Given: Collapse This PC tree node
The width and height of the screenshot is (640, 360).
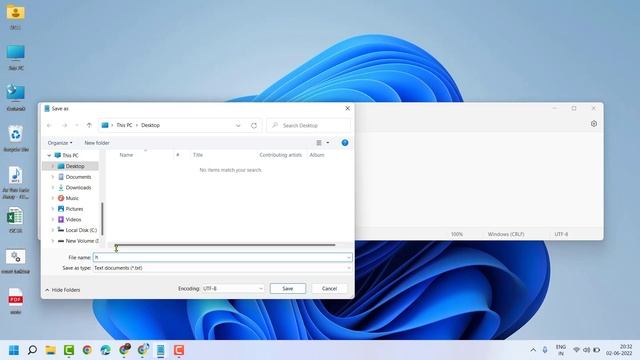Looking at the screenshot, I should tap(49, 156).
